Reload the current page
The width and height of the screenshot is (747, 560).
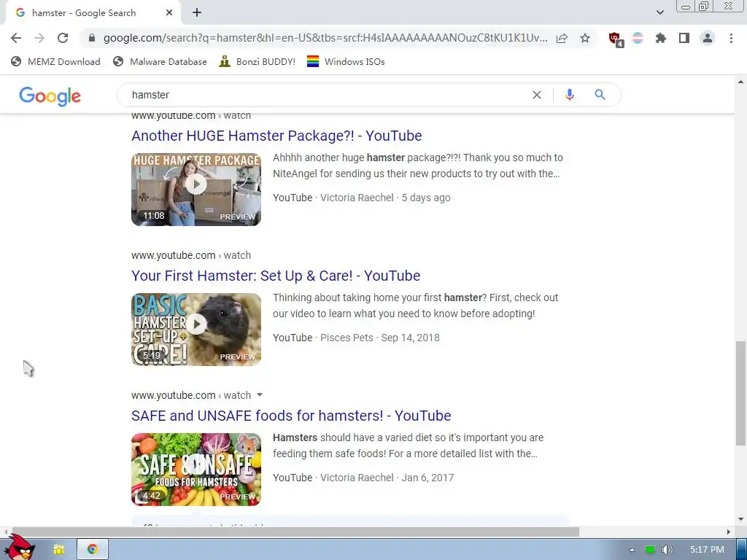(63, 38)
